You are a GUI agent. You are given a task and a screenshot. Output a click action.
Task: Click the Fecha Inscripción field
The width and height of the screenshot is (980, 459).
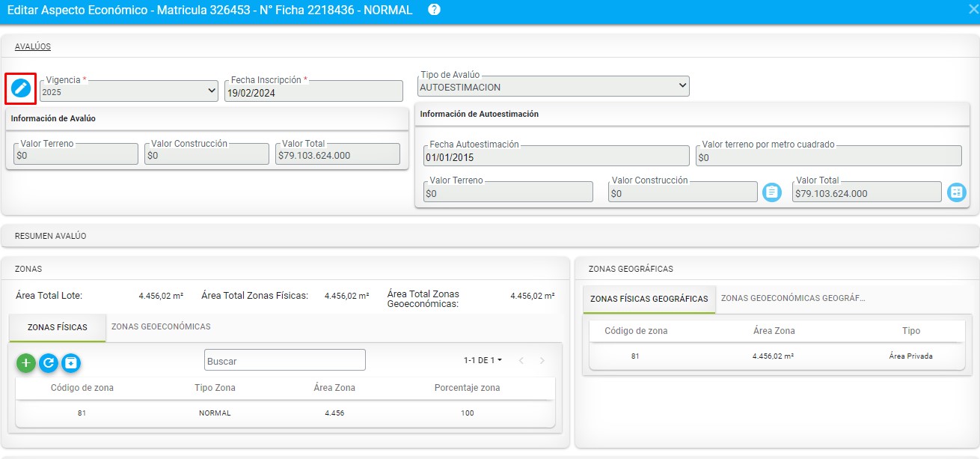click(x=313, y=91)
